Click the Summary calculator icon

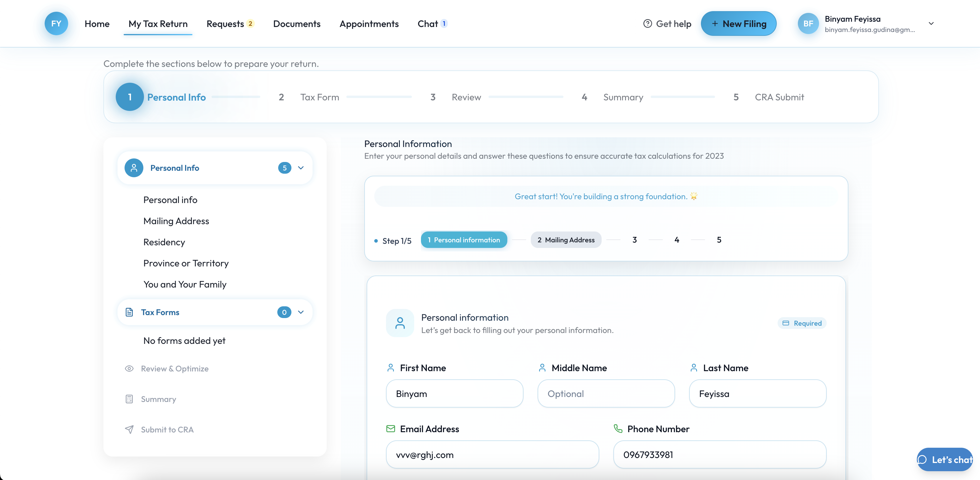click(129, 399)
